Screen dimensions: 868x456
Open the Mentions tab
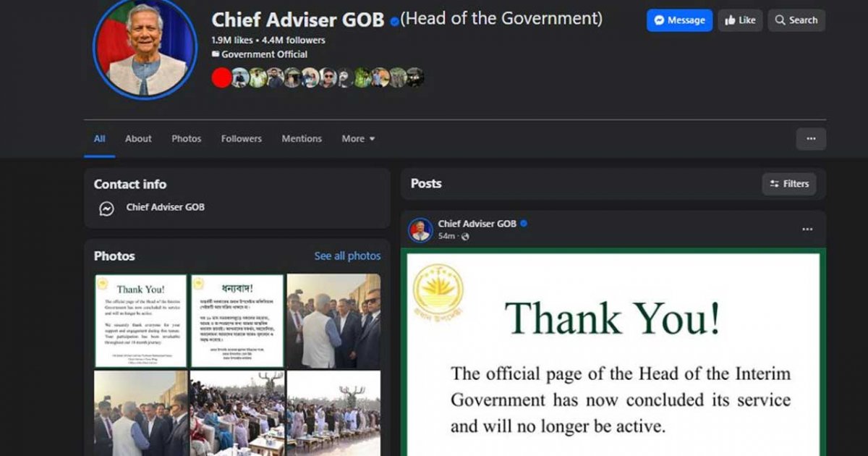pyautogui.click(x=302, y=138)
